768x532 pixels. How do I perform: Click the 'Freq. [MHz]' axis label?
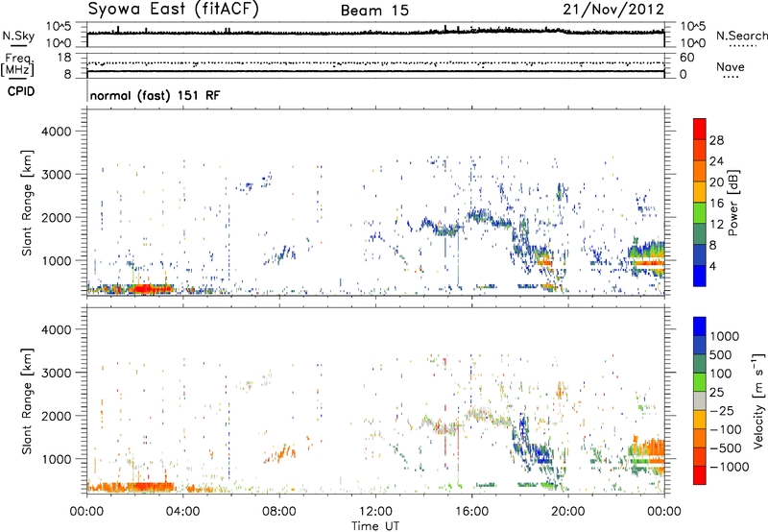click(17, 64)
